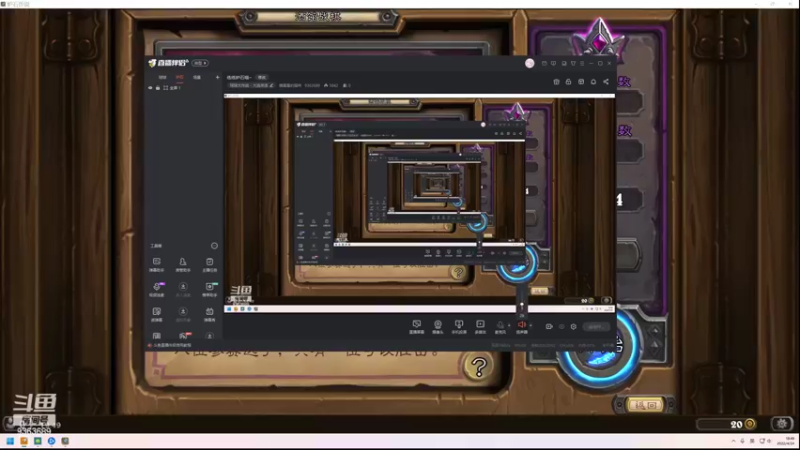Toggle eye visibility of the 全屏1 source
Viewport: 800px width, 450px height.
(x=150, y=88)
